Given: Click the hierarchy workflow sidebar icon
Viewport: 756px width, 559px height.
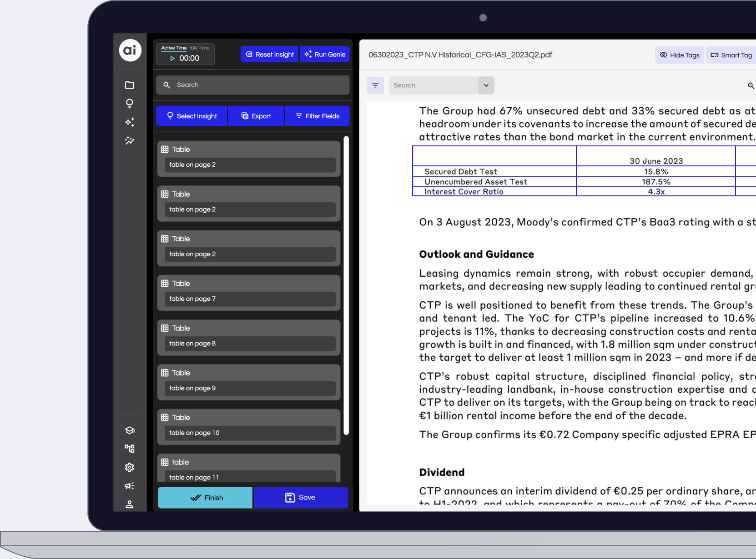Looking at the screenshot, I should [130, 449].
